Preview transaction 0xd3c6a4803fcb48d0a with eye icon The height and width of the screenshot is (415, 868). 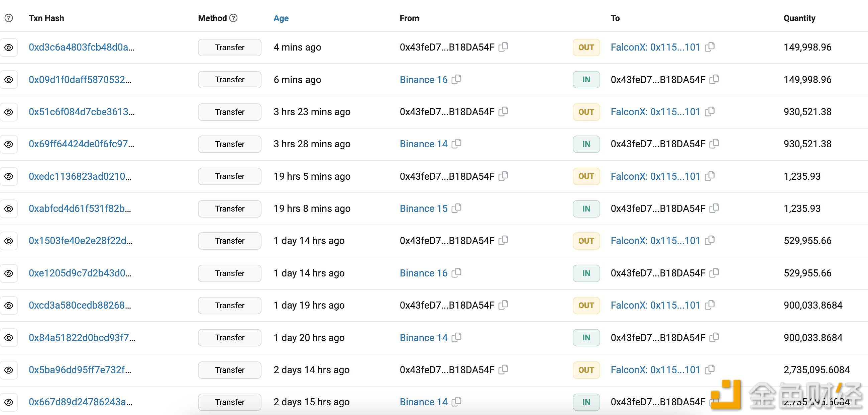pos(9,47)
